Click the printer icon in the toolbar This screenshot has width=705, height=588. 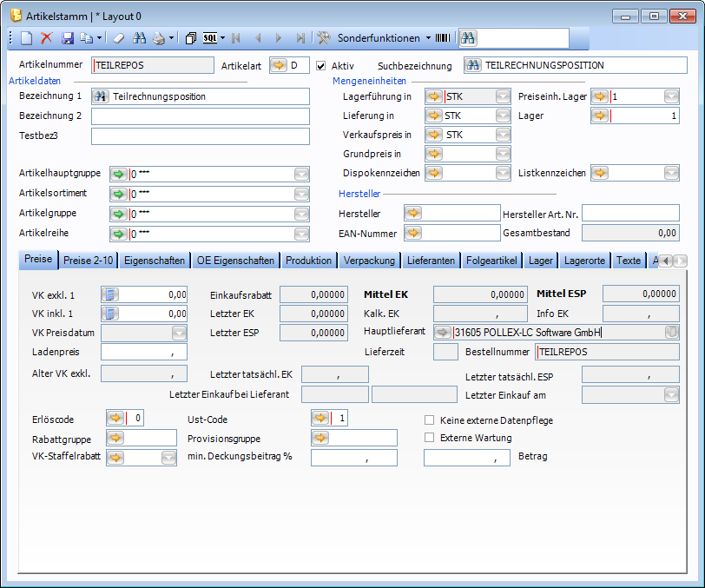click(x=159, y=38)
